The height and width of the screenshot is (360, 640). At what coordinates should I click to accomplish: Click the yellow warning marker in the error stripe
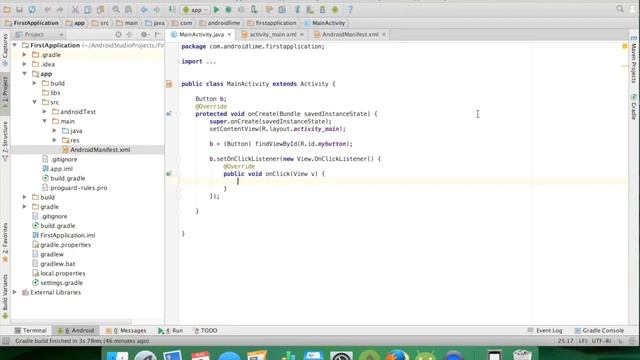click(624, 46)
